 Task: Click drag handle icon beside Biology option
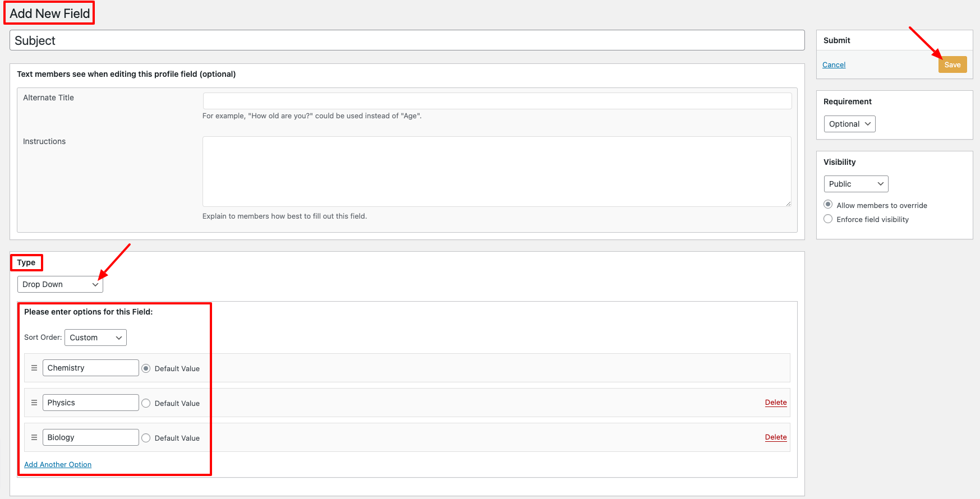click(x=34, y=437)
